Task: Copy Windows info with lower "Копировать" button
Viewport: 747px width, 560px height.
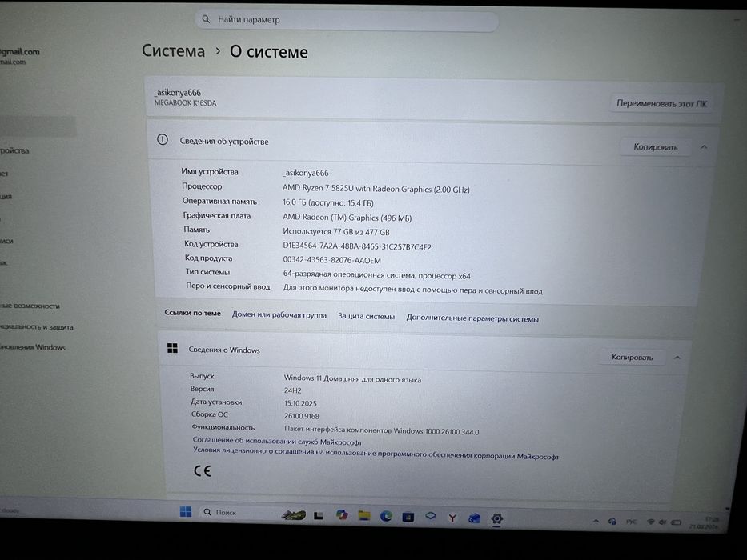Action: click(x=632, y=357)
